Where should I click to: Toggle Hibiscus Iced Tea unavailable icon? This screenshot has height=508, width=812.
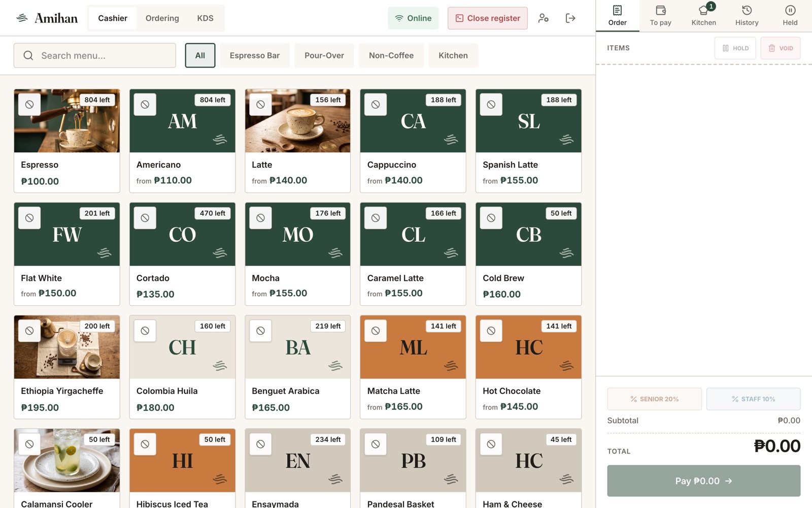[x=145, y=444]
